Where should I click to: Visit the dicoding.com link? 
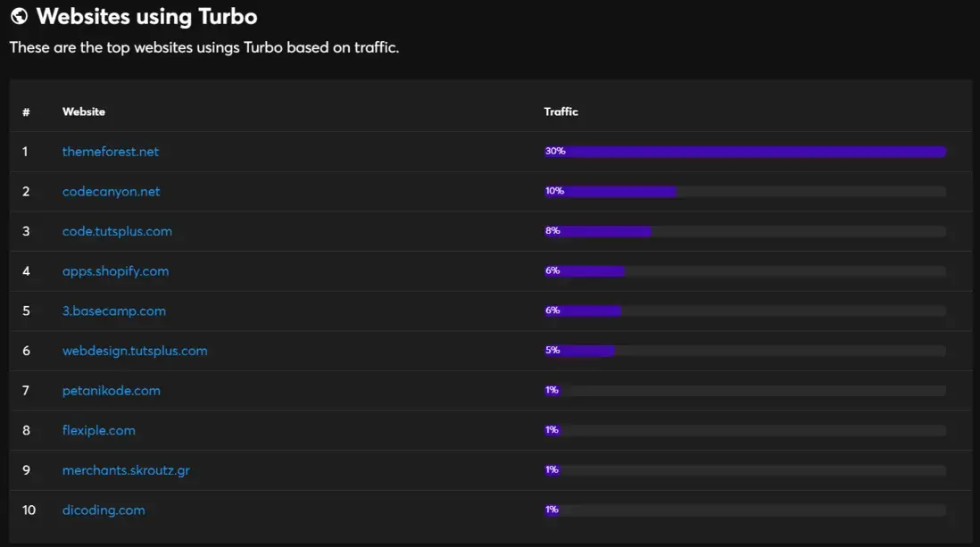click(x=104, y=510)
